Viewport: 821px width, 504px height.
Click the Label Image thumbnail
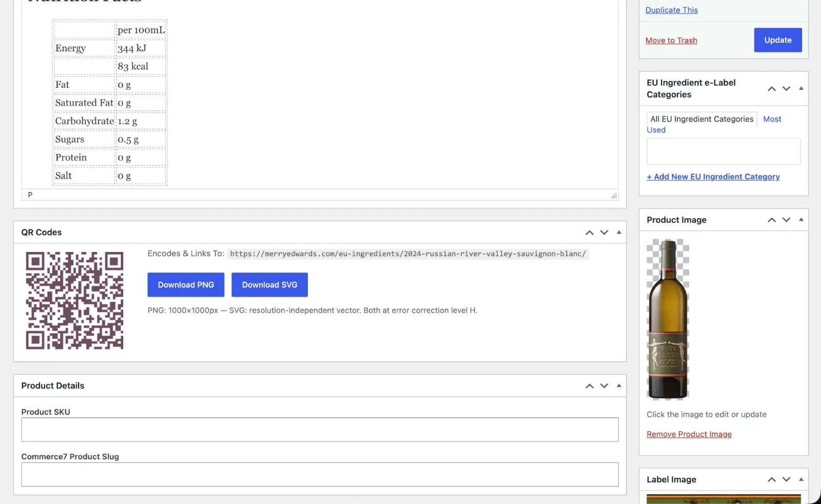[724, 499]
